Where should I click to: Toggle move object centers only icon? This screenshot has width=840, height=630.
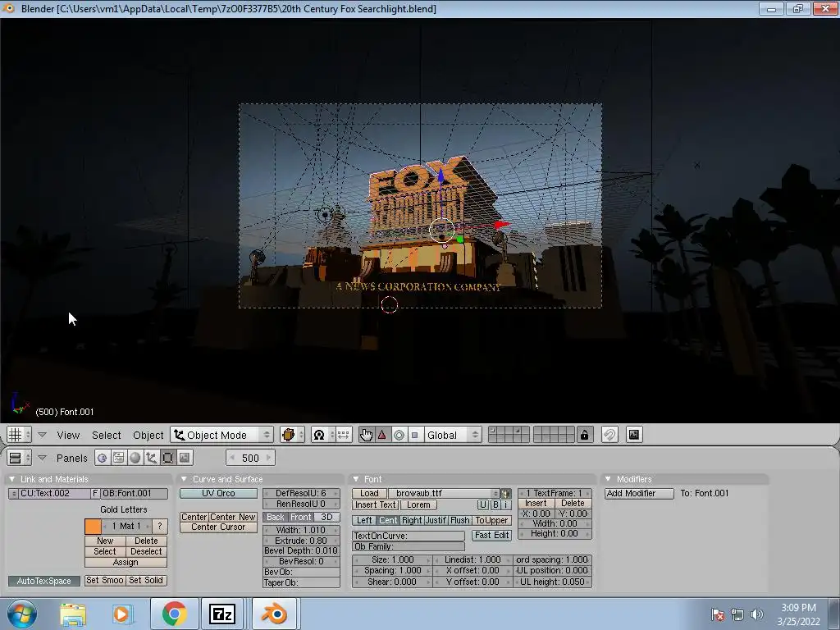coord(344,435)
